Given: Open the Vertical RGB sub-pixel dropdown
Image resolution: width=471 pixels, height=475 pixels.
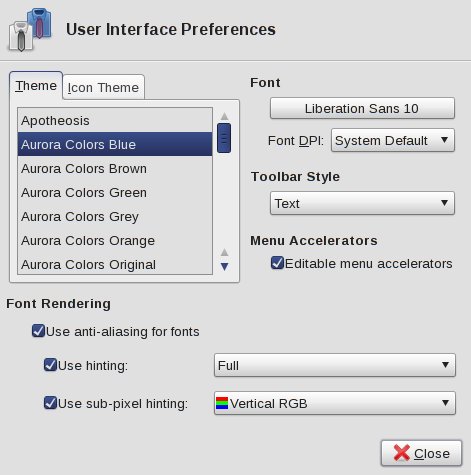Looking at the screenshot, I should coord(335,403).
